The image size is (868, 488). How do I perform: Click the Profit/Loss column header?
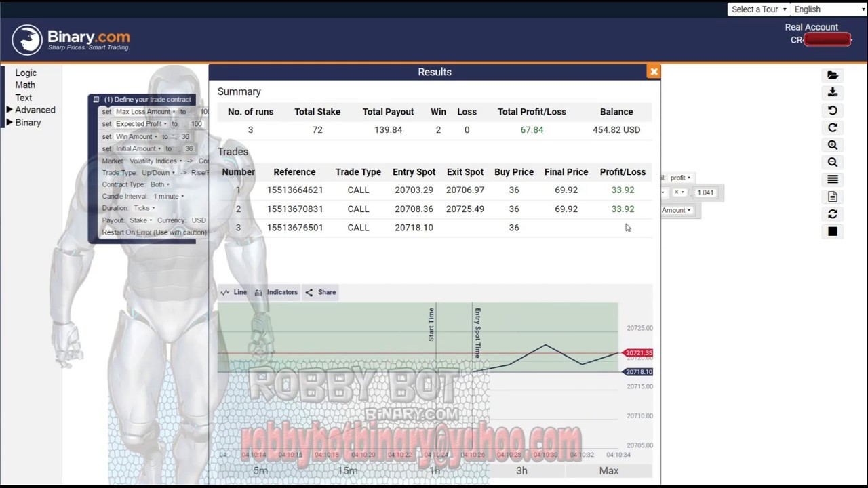pos(623,172)
